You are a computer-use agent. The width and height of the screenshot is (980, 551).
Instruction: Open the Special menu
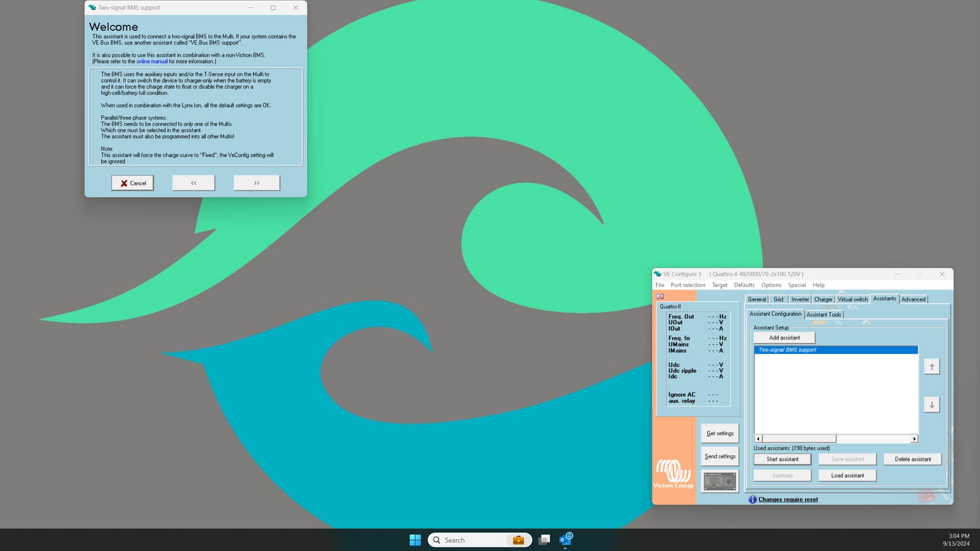click(796, 285)
